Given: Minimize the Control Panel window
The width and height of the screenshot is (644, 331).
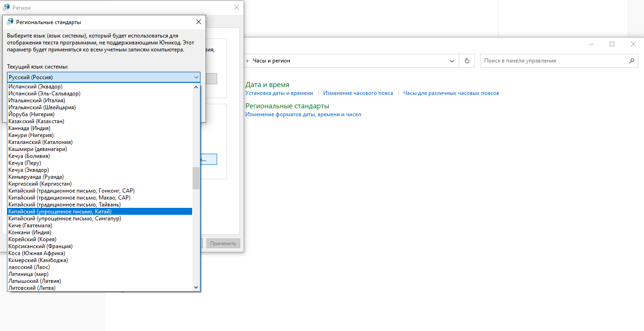Looking at the screenshot, I should (591, 44).
